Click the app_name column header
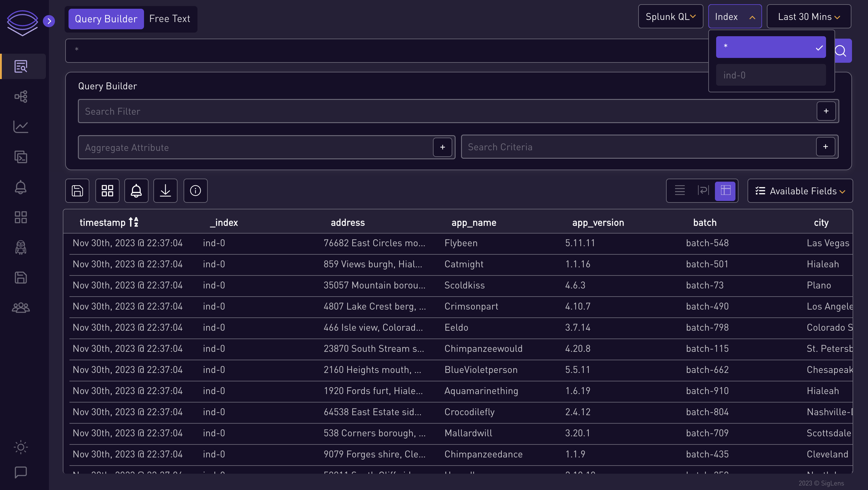868x490 pixels. [473, 222]
